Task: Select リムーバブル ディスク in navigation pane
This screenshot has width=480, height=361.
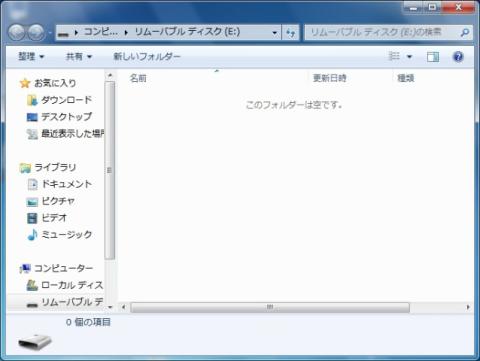Action: pyautogui.click(x=72, y=302)
